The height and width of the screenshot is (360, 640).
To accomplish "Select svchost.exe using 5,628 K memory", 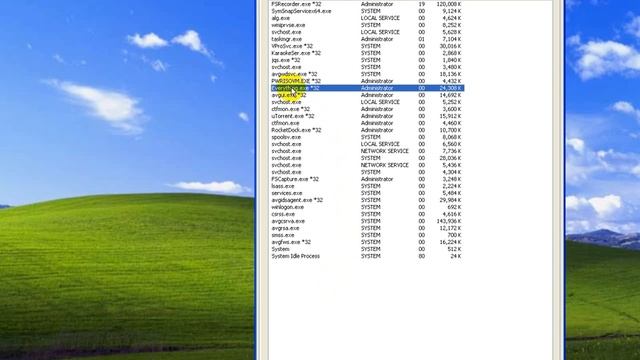I will tap(367, 32).
